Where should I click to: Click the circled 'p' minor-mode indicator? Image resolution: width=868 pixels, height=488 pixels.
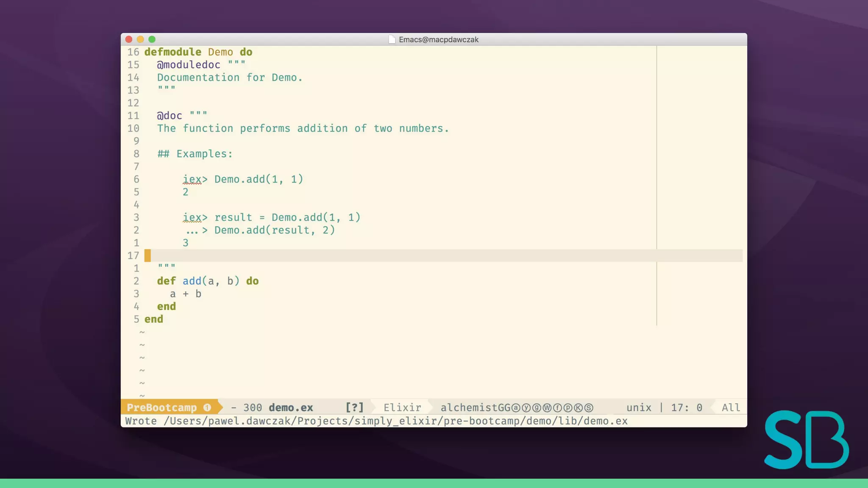click(x=568, y=408)
